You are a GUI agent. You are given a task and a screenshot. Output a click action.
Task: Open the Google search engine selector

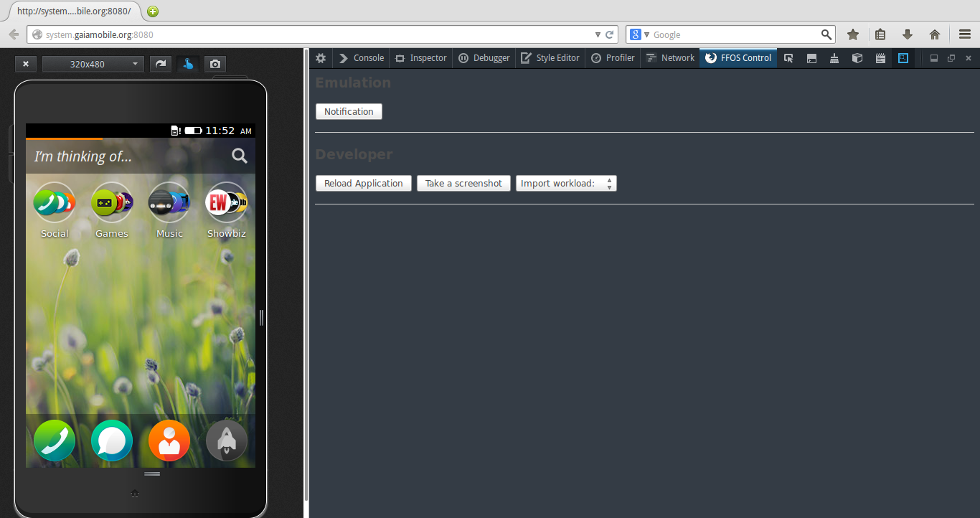point(639,34)
